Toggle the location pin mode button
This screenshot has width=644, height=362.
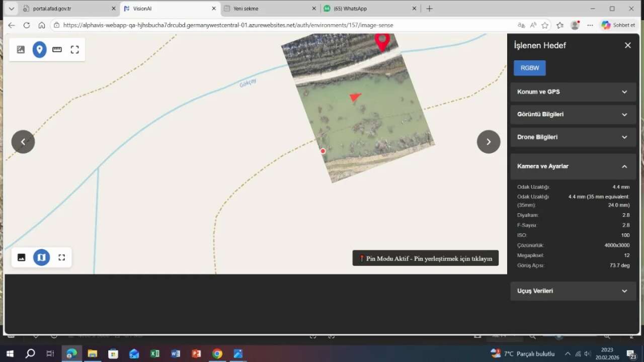[x=39, y=49]
